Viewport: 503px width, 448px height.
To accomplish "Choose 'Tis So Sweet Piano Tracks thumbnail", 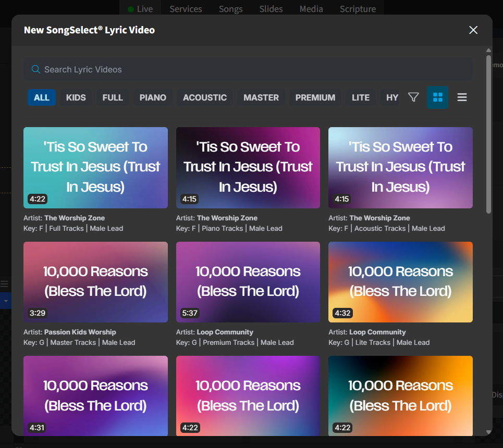I will (x=248, y=168).
